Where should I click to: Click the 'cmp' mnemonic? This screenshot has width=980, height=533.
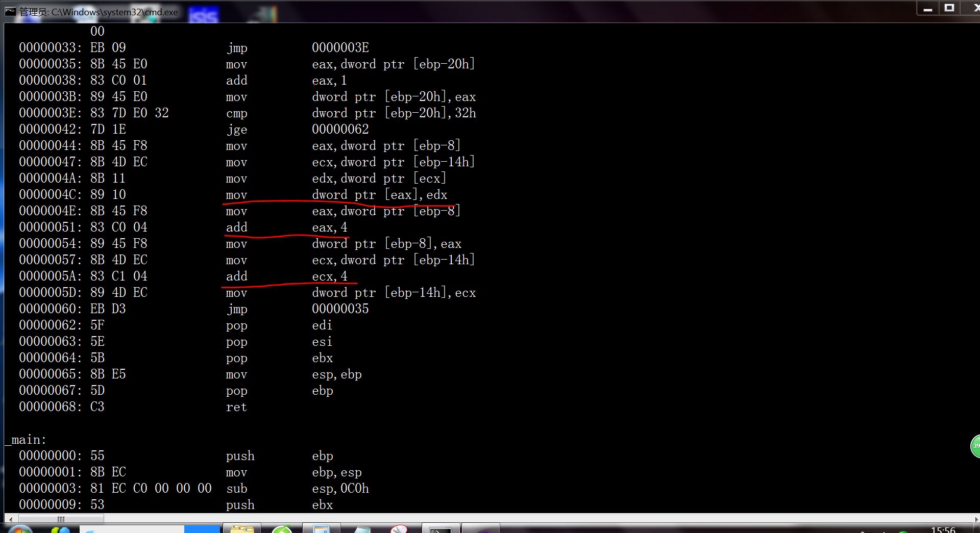tap(237, 113)
